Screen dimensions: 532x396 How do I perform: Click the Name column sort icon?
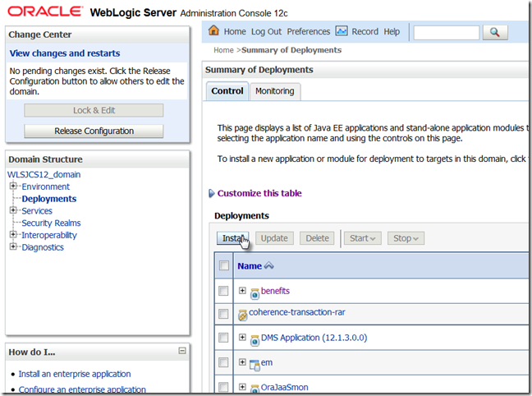tap(268, 266)
